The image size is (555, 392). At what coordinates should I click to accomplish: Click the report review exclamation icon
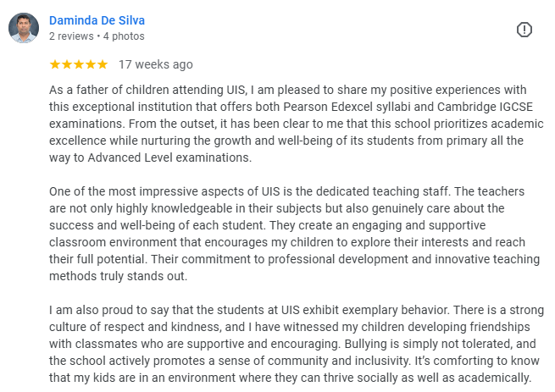[x=524, y=30]
